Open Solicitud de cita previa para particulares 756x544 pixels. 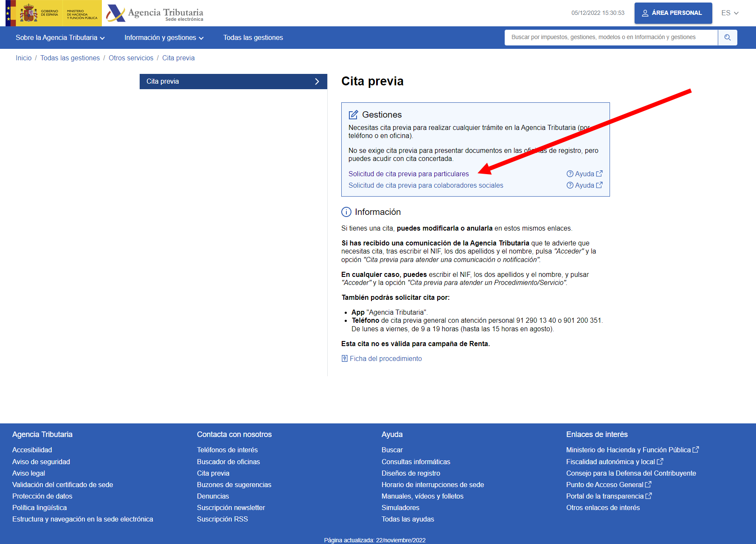[408, 174]
